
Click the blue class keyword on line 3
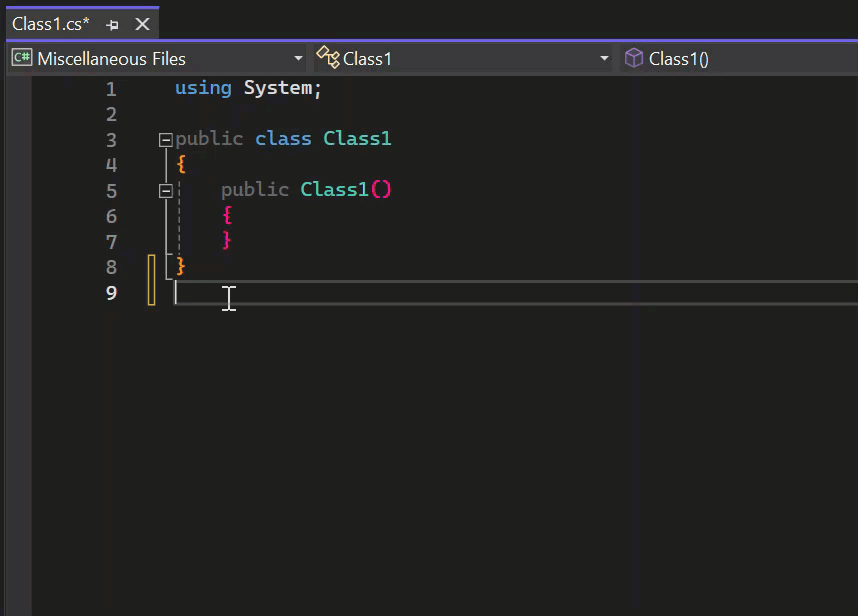283,139
